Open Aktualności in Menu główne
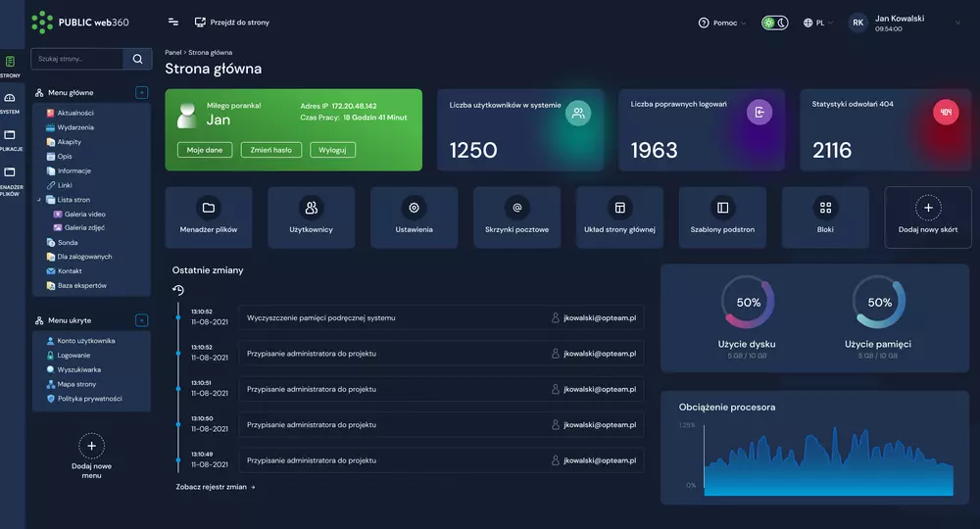This screenshot has width=980, height=529. 75,113
